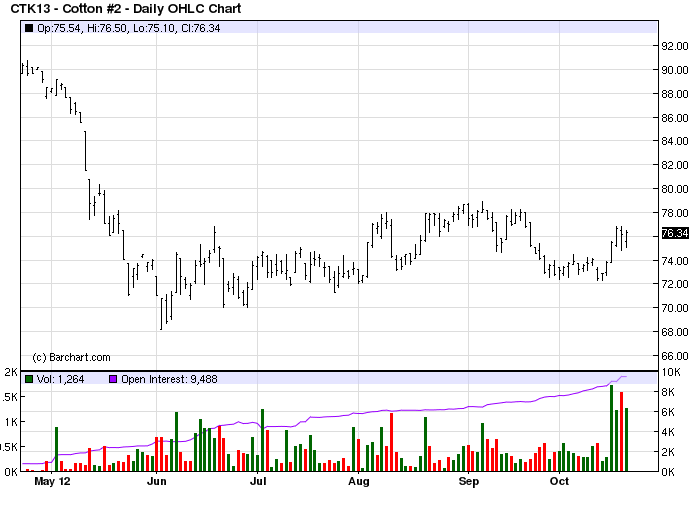Click the 'Op:75.54' open value
The image size is (700, 512).
point(59,29)
